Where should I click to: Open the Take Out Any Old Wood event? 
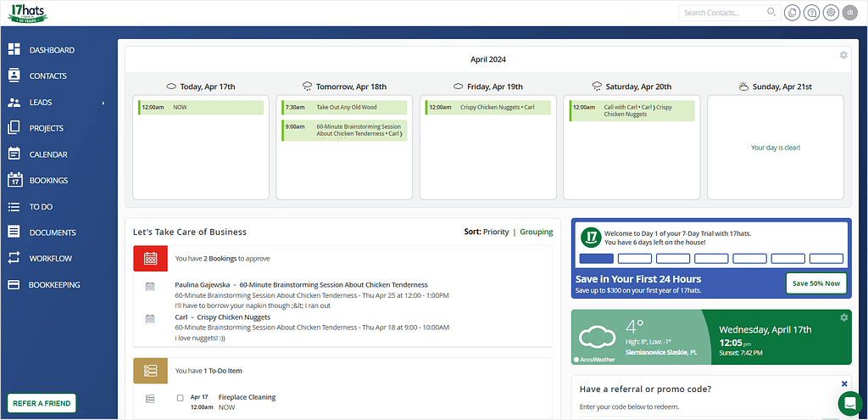coord(344,108)
